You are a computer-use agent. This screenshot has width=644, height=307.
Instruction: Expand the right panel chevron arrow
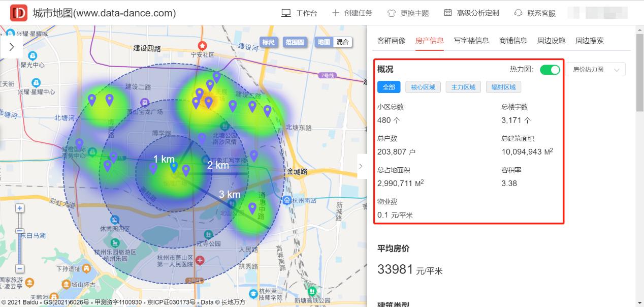(x=361, y=166)
